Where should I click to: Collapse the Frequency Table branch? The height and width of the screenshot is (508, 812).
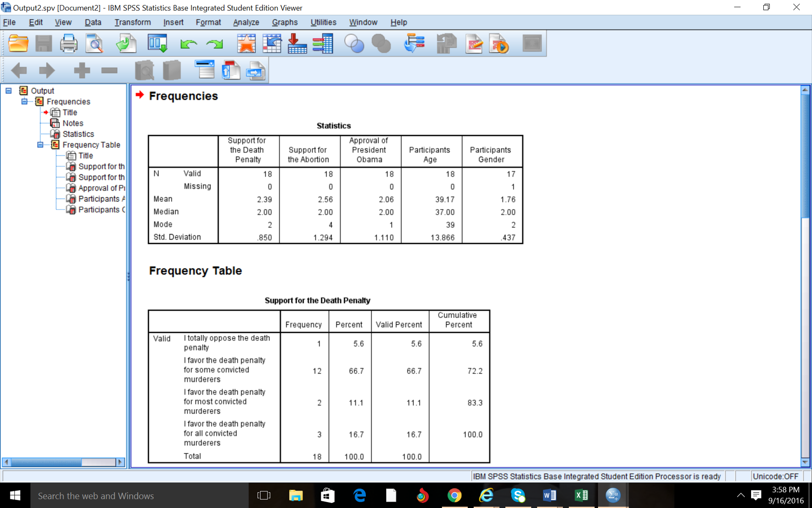pos(41,144)
